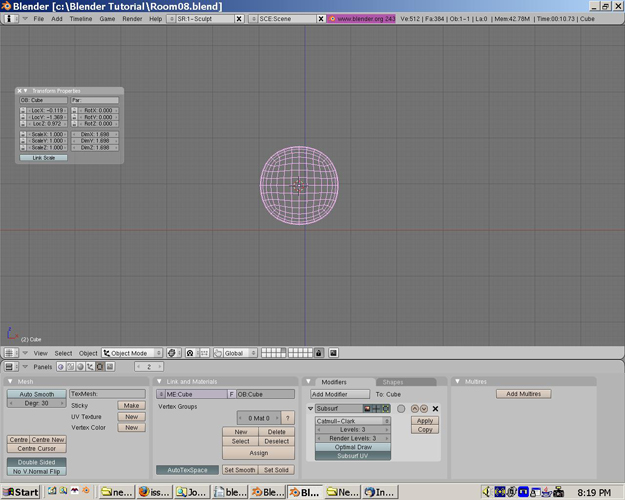Delete the Subsurf modifier with X icon
This screenshot has width=625, height=500.
pos(435,409)
